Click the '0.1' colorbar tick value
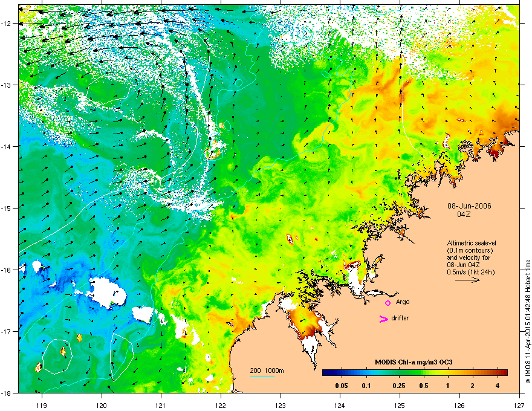The image size is (532, 411). click(x=366, y=386)
